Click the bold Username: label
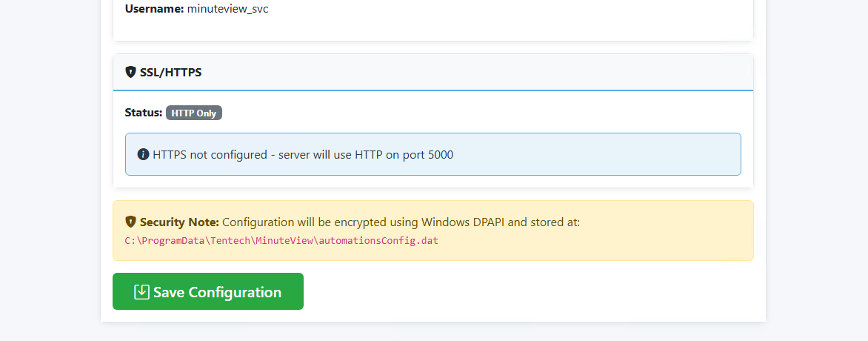868x341 pixels. 154,10
